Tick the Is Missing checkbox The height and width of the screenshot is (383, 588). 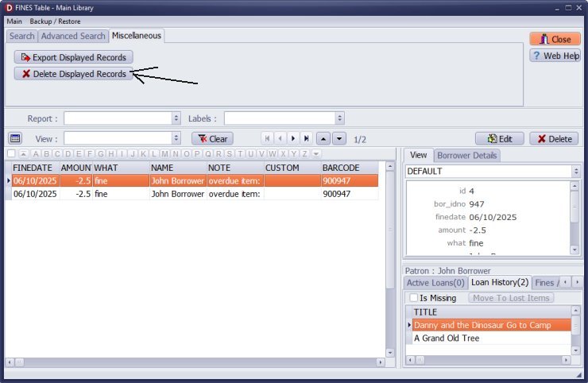(413, 298)
